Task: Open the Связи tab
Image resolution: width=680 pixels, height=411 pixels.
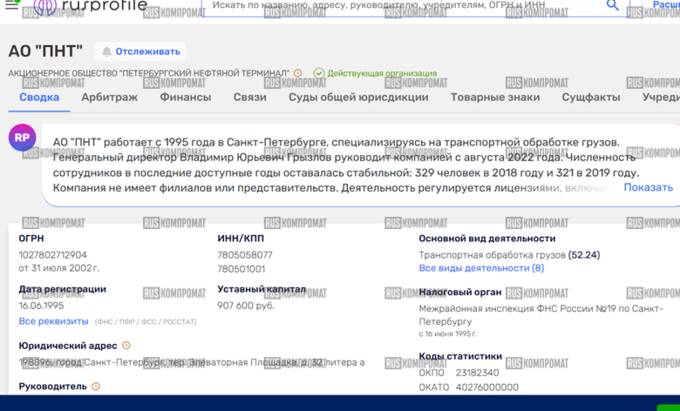Action: pos(250,97)
